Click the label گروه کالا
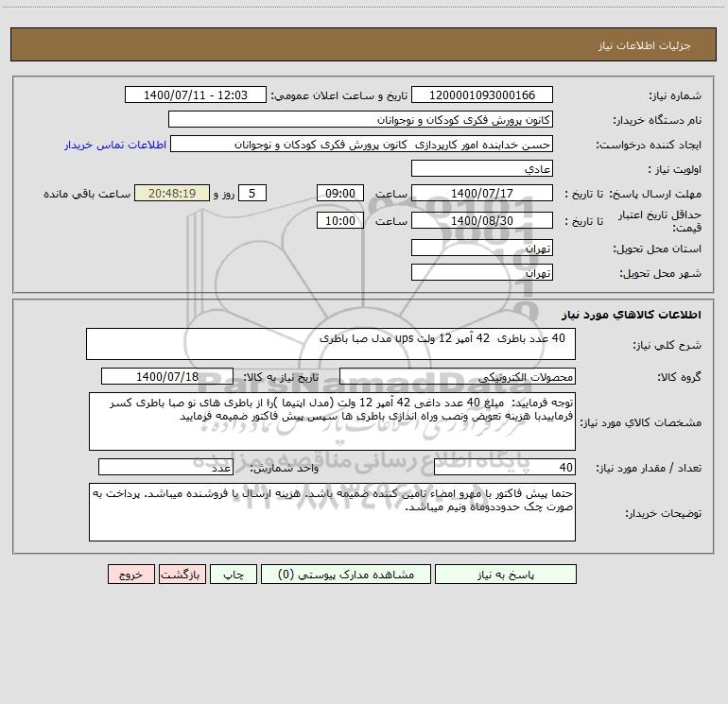Image resolution: width=728 pixels, height=704 pixels. [x=679, y=377]
